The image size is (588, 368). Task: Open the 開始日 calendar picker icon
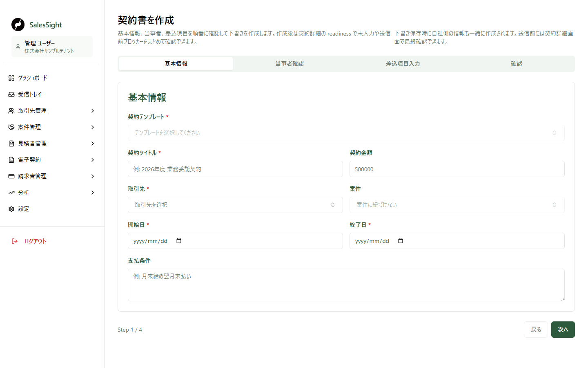click(179, 241)
